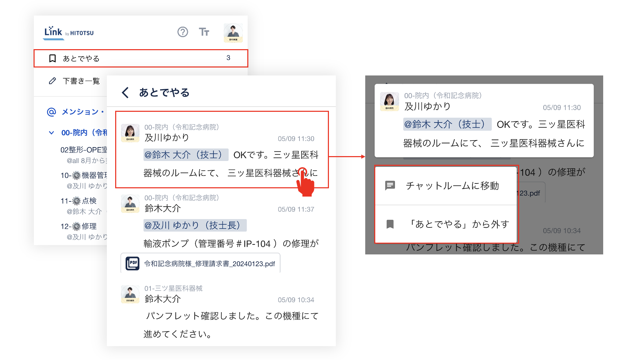Click 及川ゆかり avatar in the popup card
The width and height of the screenshot is (644, 360).
389,101
